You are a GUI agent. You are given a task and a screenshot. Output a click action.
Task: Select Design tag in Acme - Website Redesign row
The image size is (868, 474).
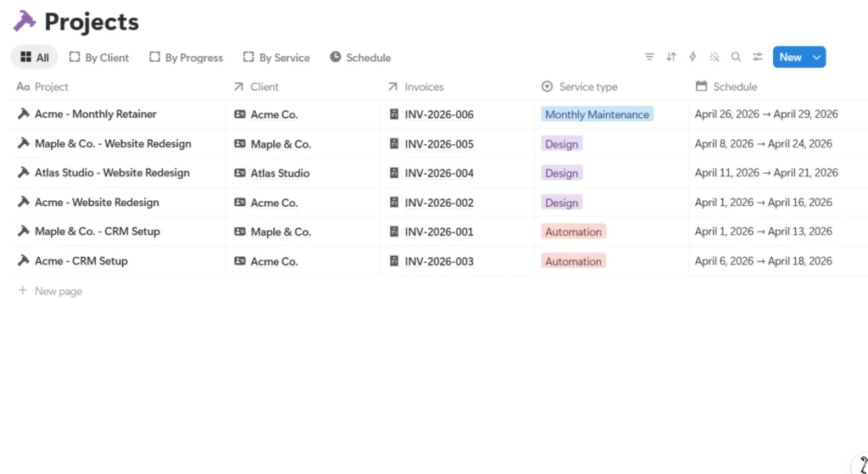[561, 203]
